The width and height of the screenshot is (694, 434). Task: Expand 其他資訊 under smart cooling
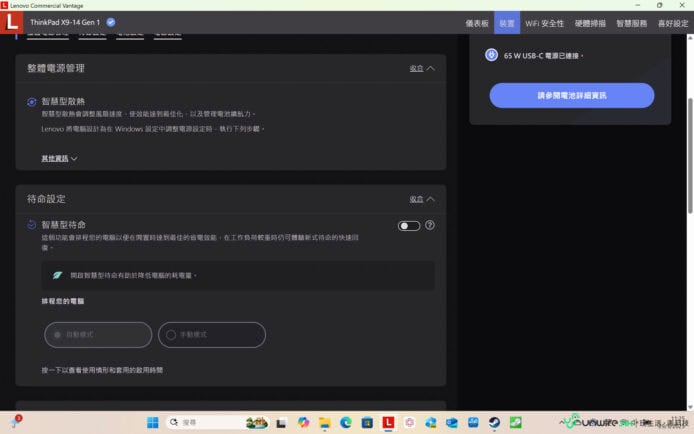tap(59, 158)
